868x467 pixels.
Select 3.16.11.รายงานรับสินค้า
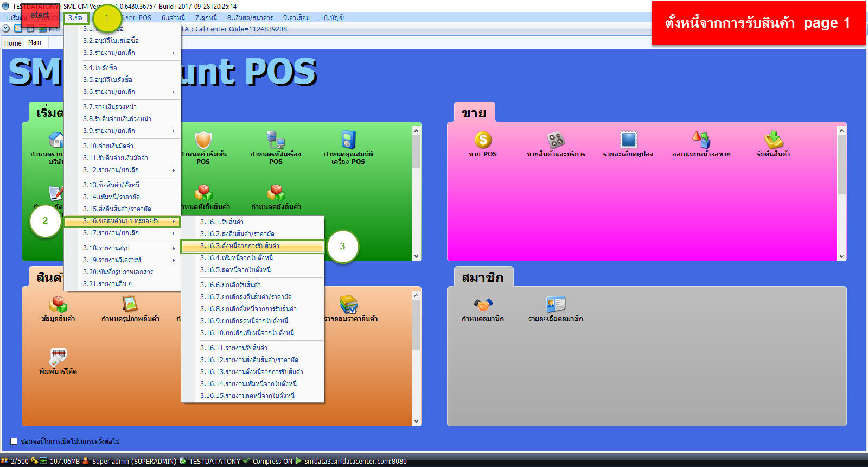(252, 348)
